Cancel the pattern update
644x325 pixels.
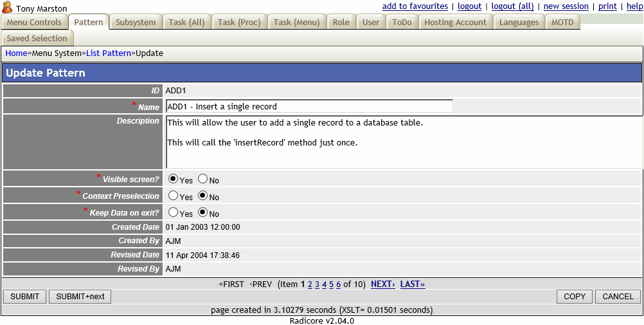point(618,297)
